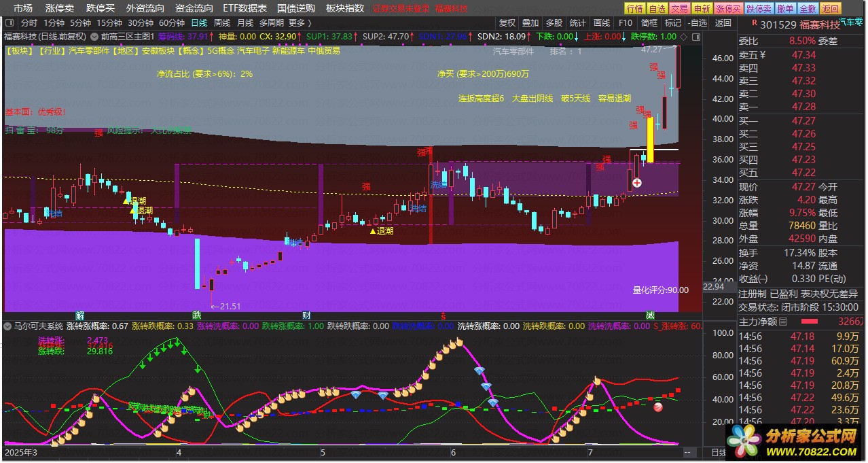Click the red ball icon in lower chart
Screen dimensions: 868x463
tap(657, 407)
